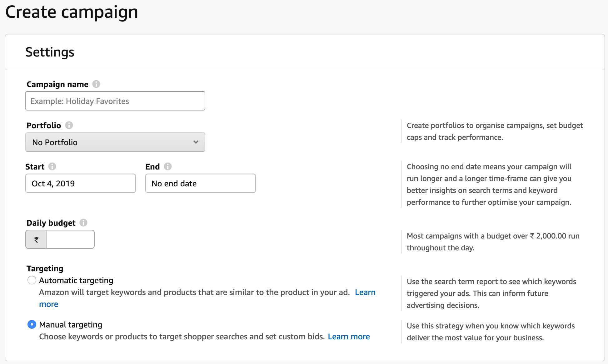Click the Start date info icon
The height and width of the screenshot is (364, 608).
click(x=52, y=166)
